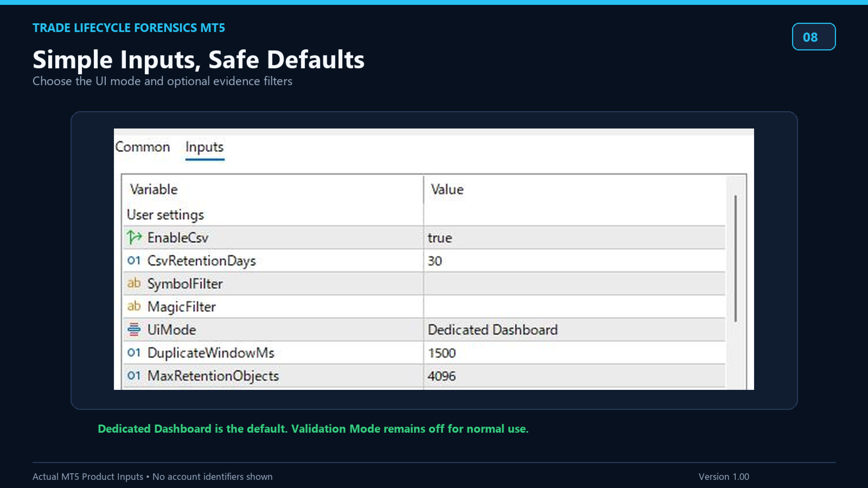This screenshot has width=868, height=488.
Task: Click the slide number 08 badge
Action: coord(814,37)
